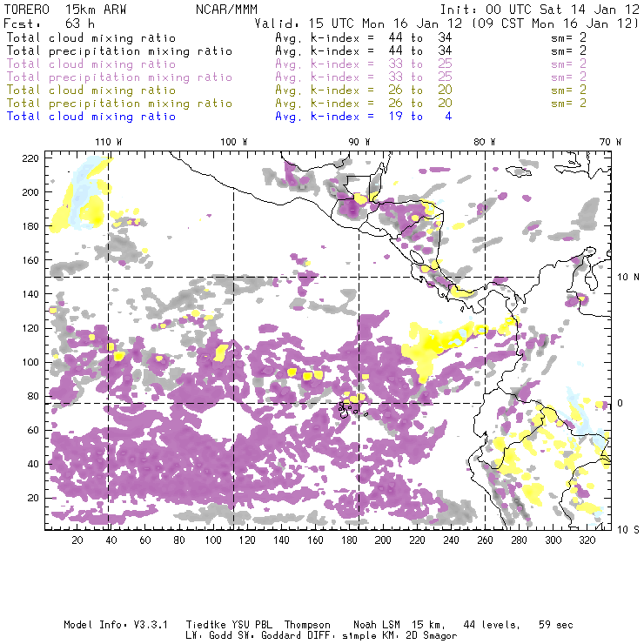Click the 'SW: Goddard' radiation text
This screenshot has height=644, width=644.
click(271, 636)
